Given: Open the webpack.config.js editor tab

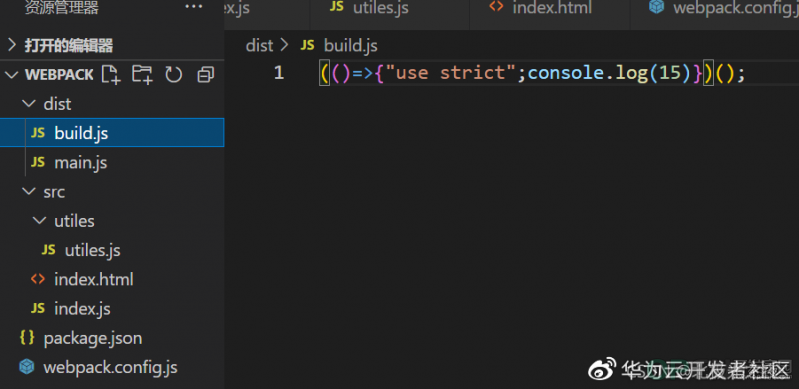Looking at the screenshot, I should [724, 8].
